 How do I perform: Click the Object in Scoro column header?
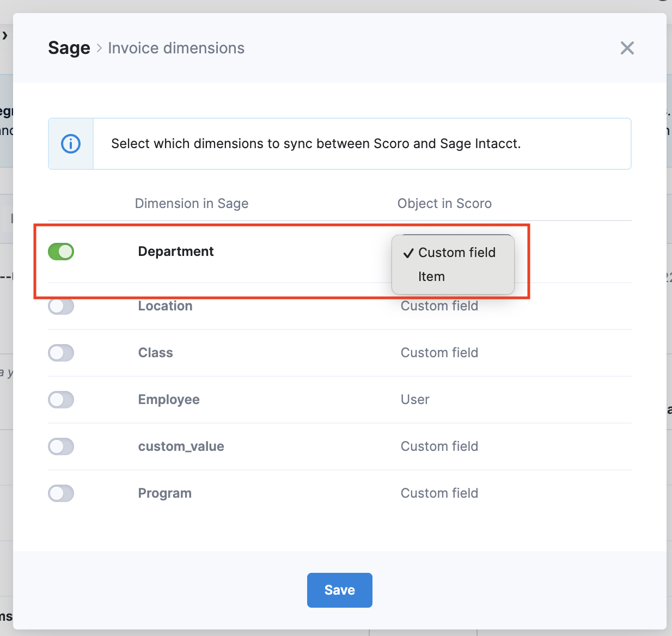[x=444, y=204]
